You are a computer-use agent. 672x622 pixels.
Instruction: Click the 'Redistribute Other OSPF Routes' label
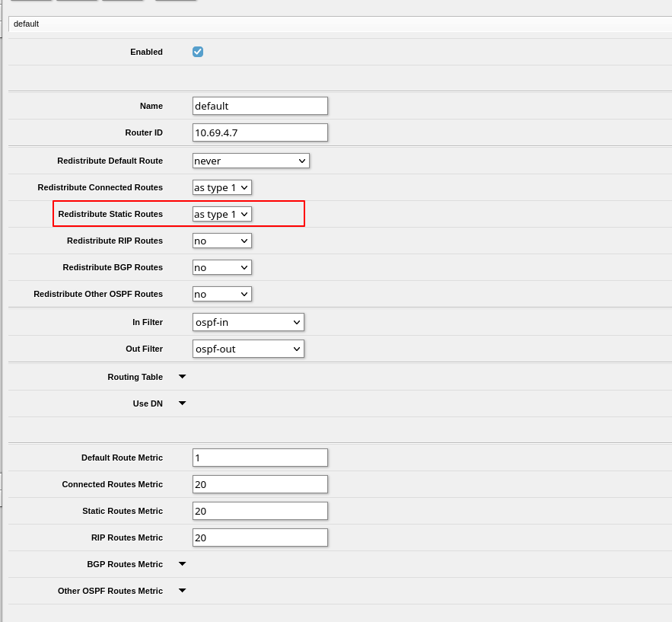[98, 294]
